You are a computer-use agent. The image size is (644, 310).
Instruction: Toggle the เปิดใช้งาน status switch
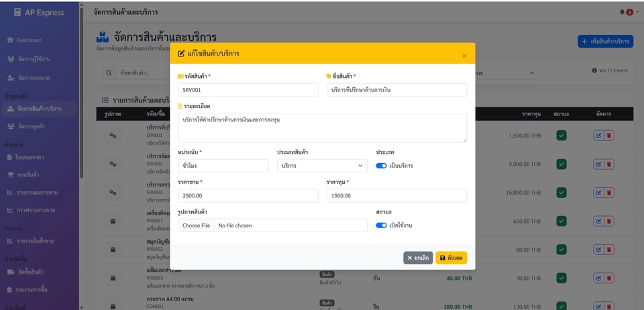tap(381, 225)
